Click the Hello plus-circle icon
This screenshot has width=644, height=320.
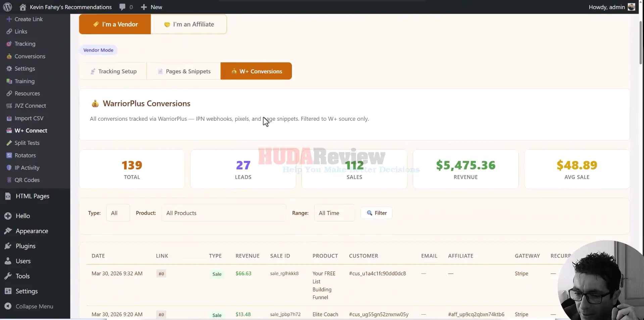click(x=8, y=216)
